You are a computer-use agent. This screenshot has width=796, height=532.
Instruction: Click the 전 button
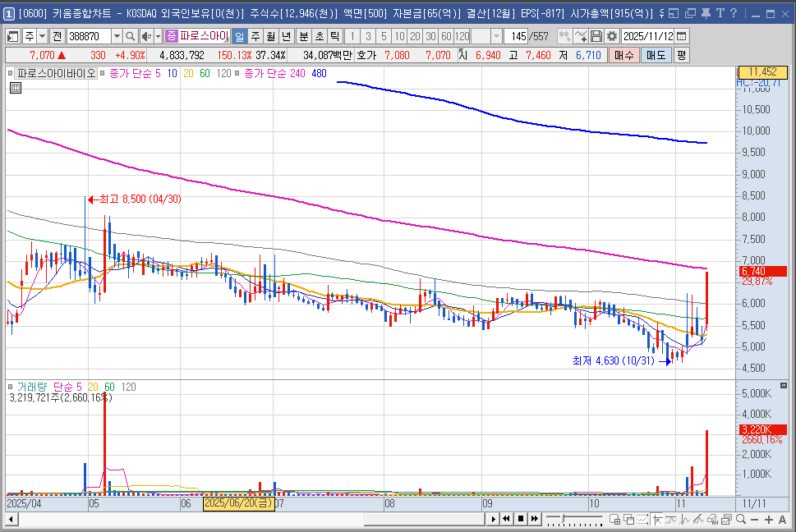point(57,36)
